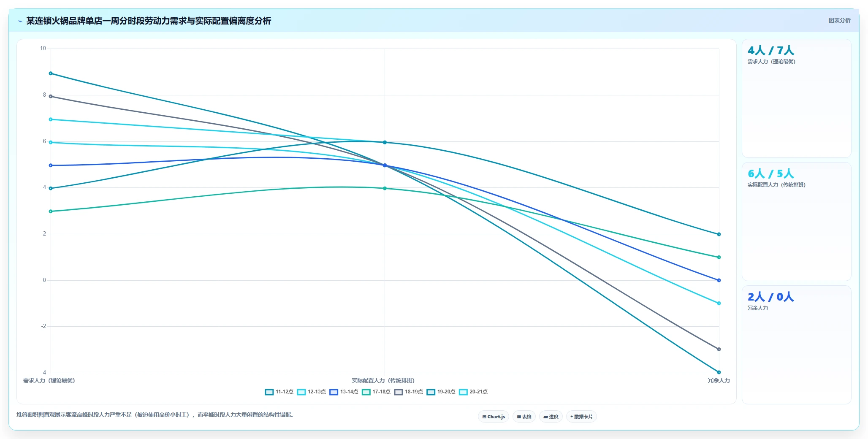Select the teal 冗余人力 point at value -4
Image resolution: width=868 pixels, height=439 pixels.
[x=719, y=372]
